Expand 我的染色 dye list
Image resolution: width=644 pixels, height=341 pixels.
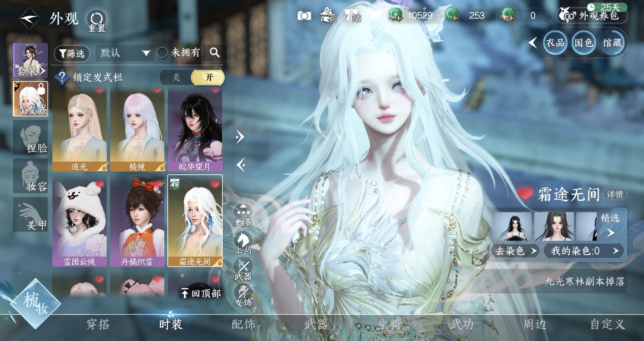click(583, 251)
